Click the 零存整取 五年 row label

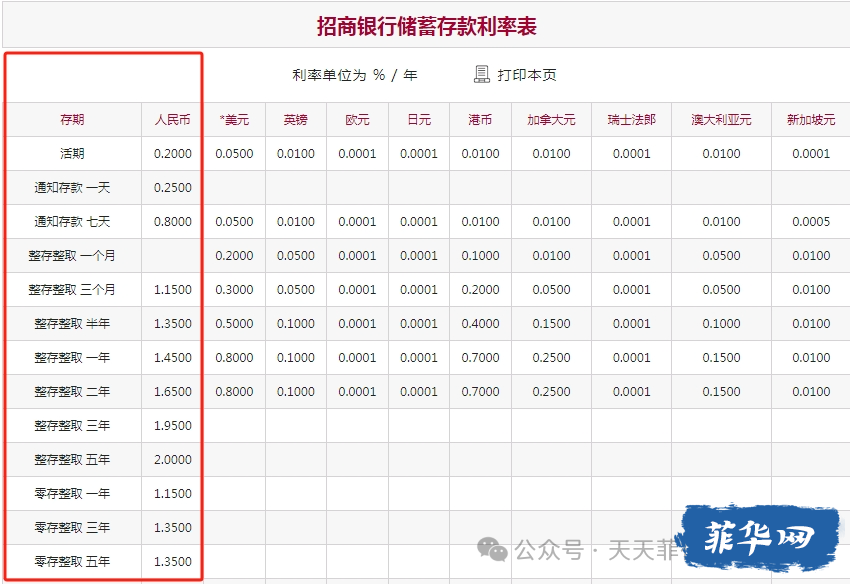[72, 562]
